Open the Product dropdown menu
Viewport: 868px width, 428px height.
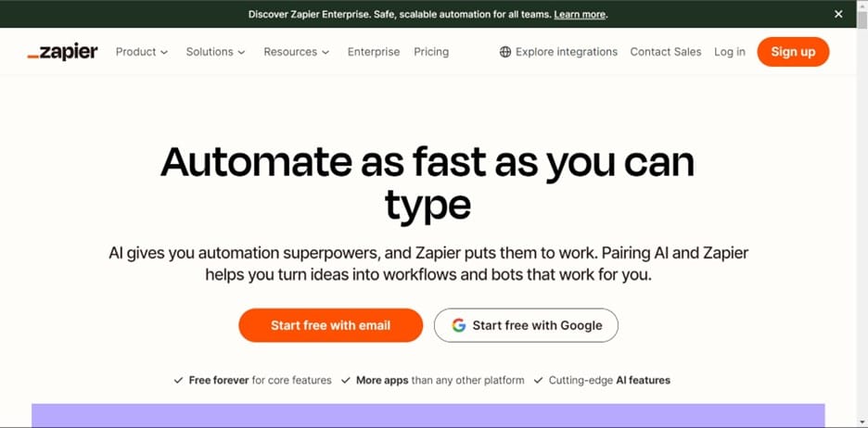point(142,52)
